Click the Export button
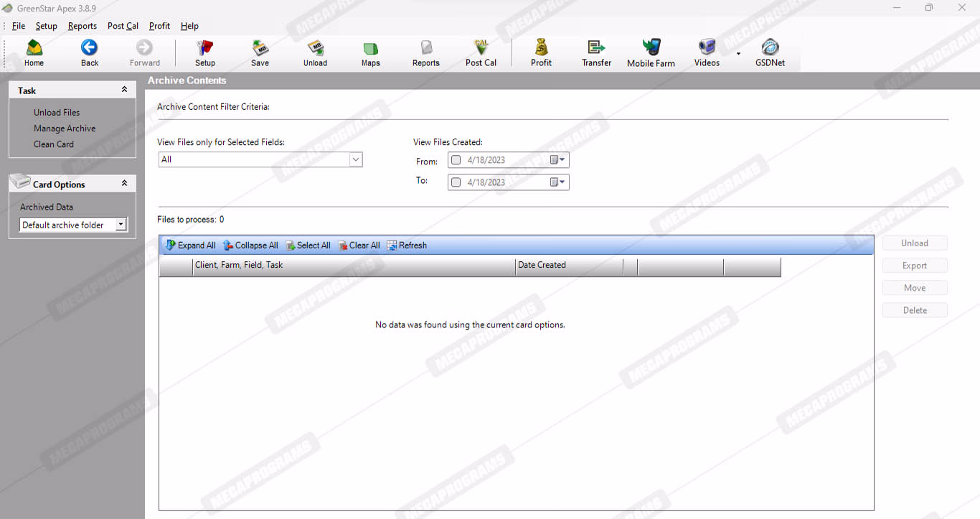Image resolution: width=980 pixels, height=519 pixels. pyautogui.click(x=915, y=266)
